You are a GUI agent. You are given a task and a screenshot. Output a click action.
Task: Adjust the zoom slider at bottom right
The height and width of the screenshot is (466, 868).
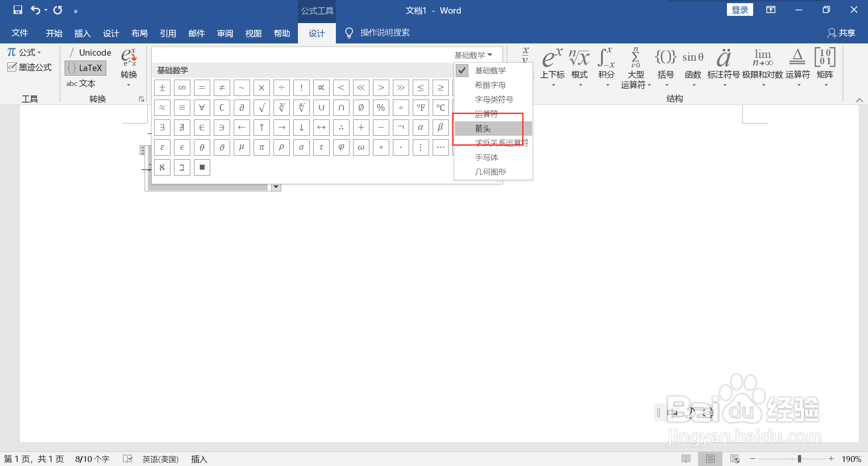(799, 458)
